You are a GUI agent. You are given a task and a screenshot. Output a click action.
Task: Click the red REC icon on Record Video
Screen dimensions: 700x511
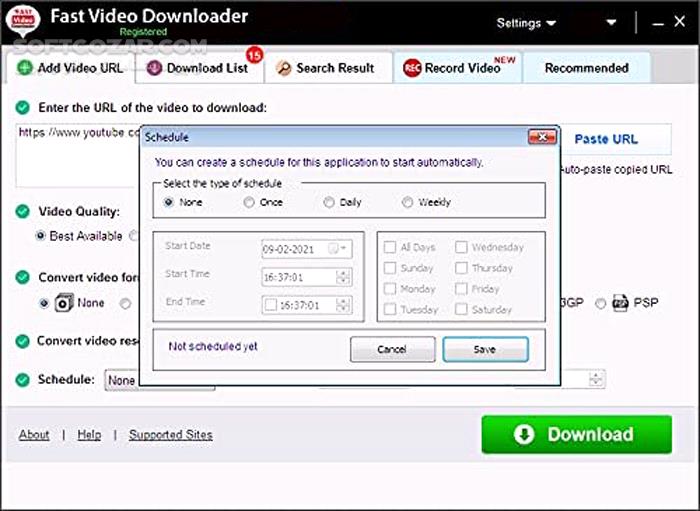click(412, 68)
